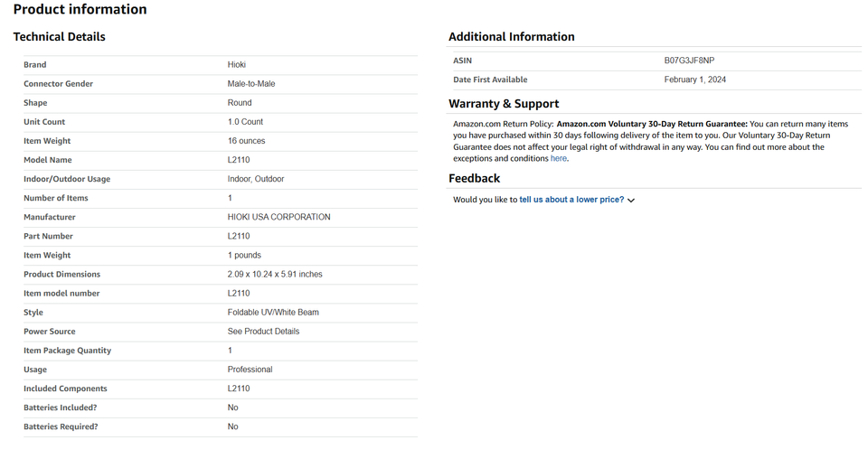Click the '16 ounces' weight value

[246, 141]
